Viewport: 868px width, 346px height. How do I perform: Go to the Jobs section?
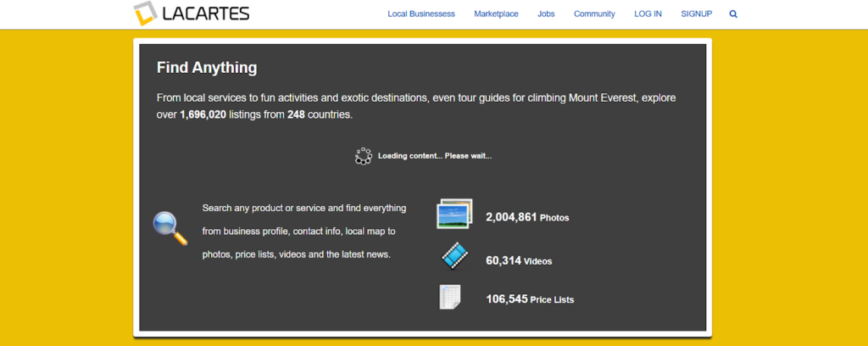pos(546,14)
